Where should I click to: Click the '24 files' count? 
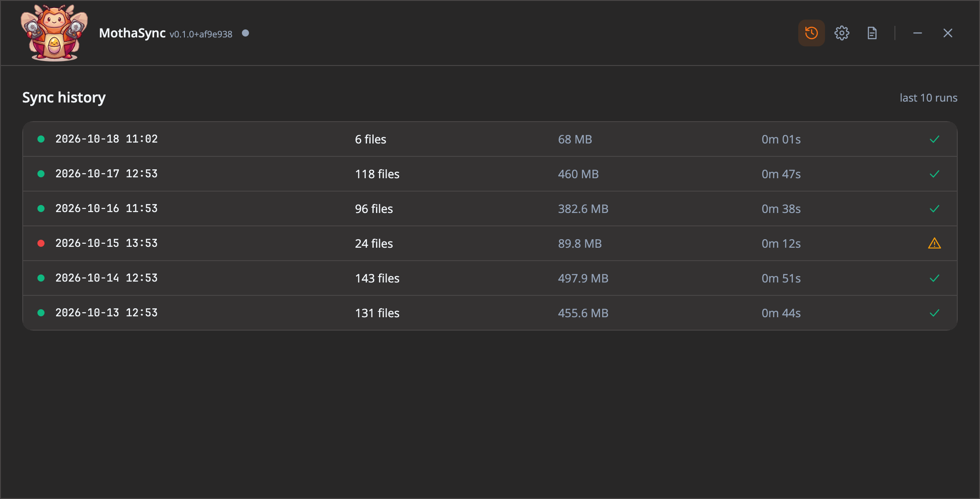pos(374,244)
